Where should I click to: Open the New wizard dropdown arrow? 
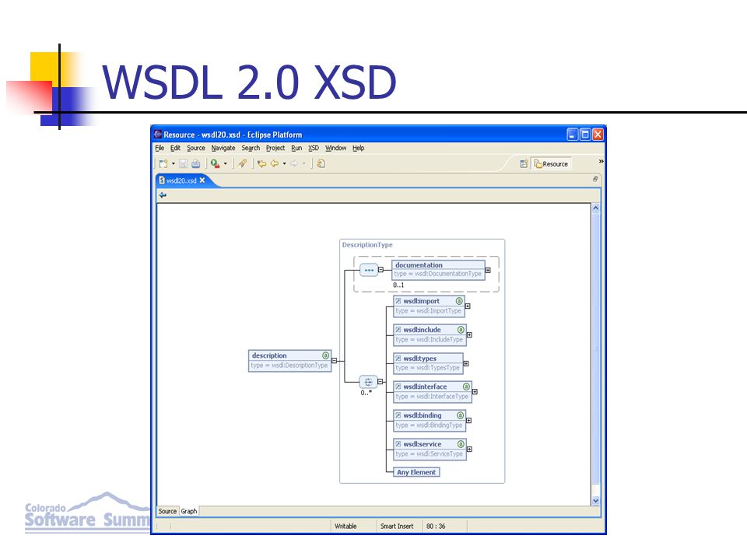[x=174, y=164]
